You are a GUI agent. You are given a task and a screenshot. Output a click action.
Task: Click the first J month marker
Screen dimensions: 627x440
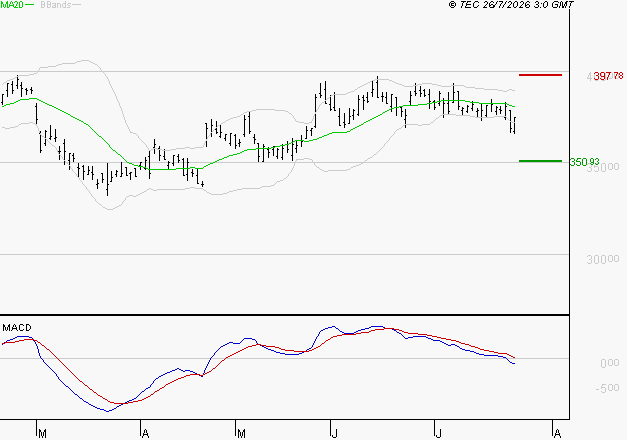(335, 434)
